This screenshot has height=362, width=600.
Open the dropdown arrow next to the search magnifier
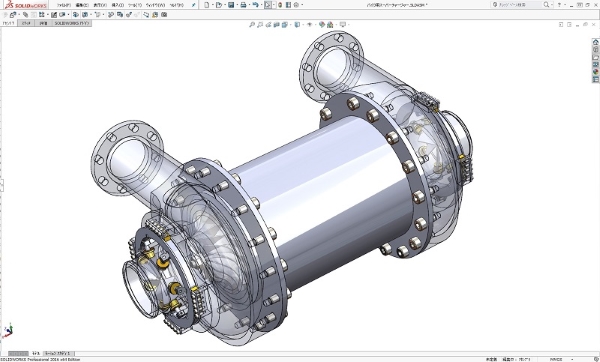(x=552, y=5)
